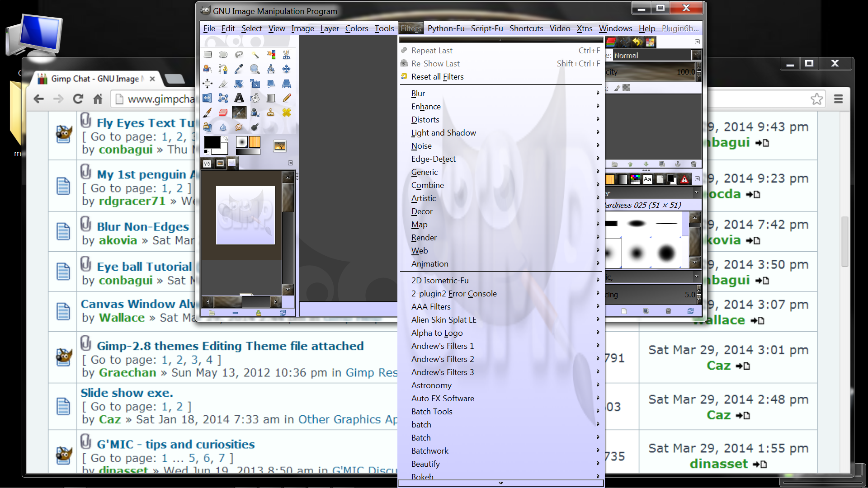Viewport: 868px width, 488px height.
Task: Open the Windows menu
Action: (615, 28)
